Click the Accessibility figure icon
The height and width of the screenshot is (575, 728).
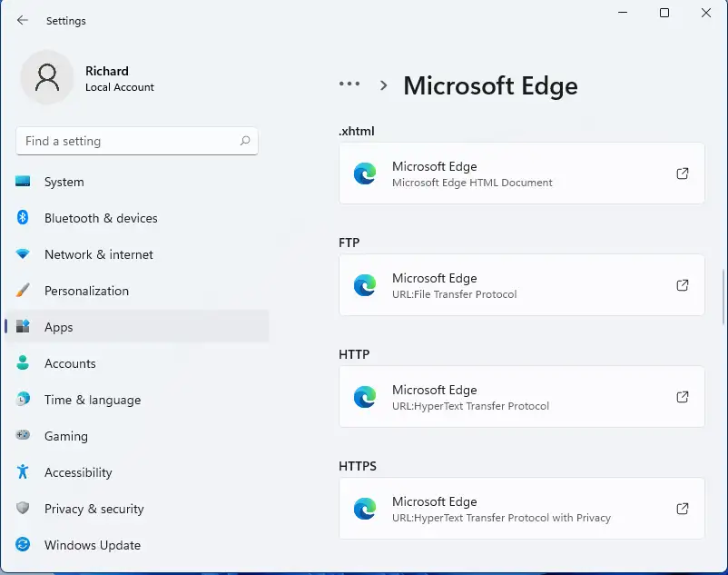(x=23, y=471)
